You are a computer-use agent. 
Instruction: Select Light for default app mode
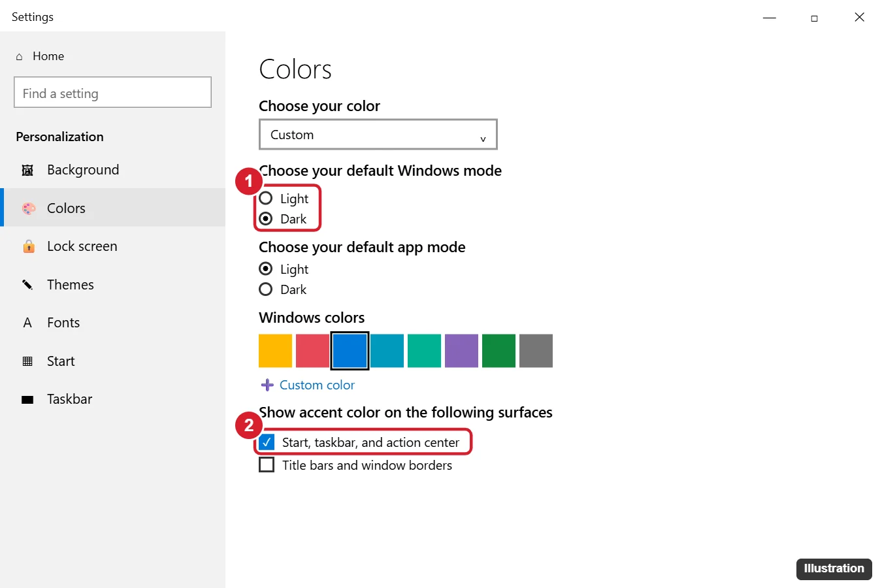click(266, 269)
